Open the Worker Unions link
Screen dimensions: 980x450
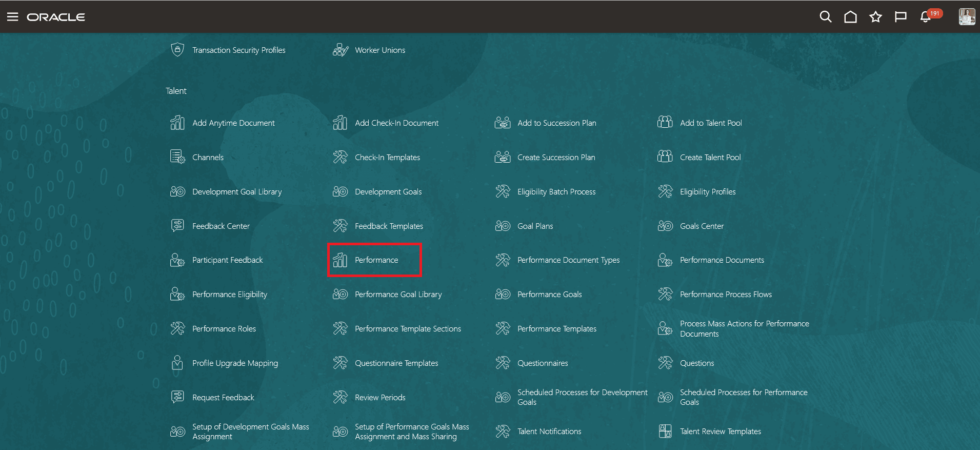380,50
